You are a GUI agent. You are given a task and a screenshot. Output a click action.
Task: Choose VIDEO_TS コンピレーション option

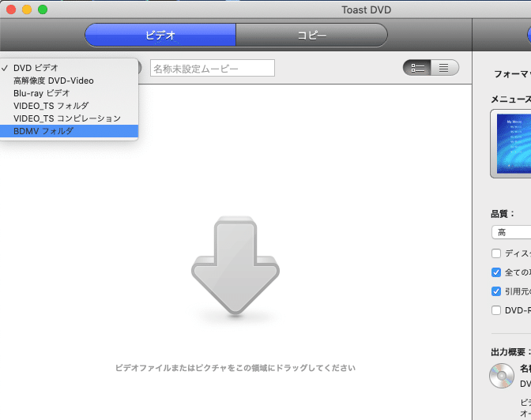69,118
